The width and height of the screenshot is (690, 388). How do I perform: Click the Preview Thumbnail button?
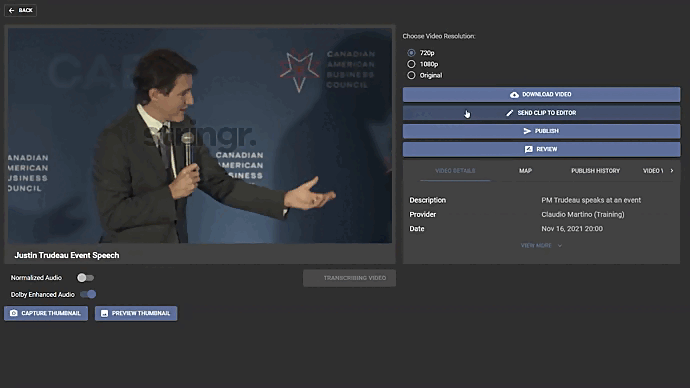click(136, 313)
